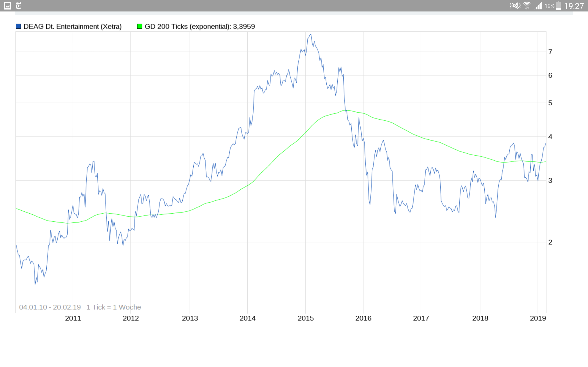
Task: Tap the image notification icon in status bar
Action: pos(8,6)
